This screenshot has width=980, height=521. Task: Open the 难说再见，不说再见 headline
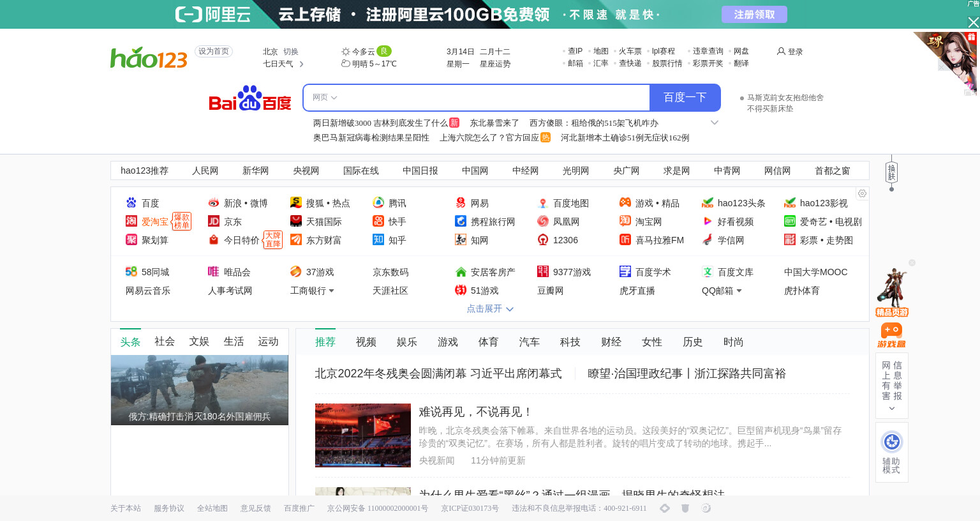pos(475,412)
